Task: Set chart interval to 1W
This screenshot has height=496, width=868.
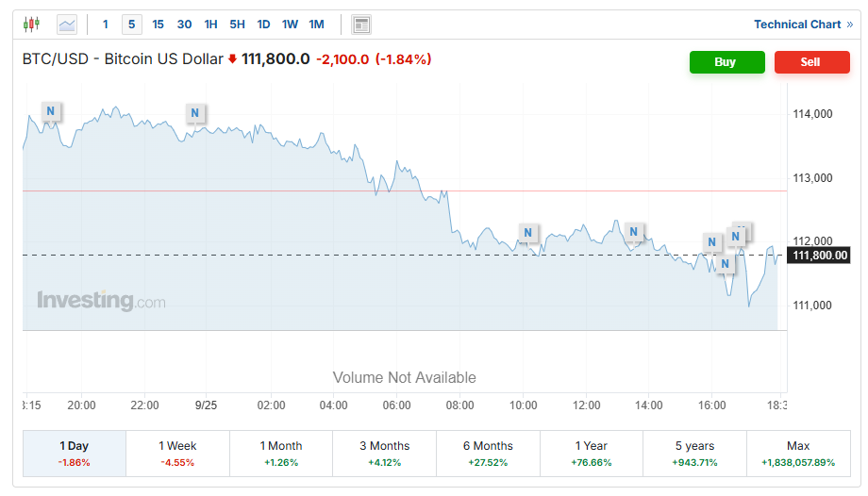Action: pos(290,25)
